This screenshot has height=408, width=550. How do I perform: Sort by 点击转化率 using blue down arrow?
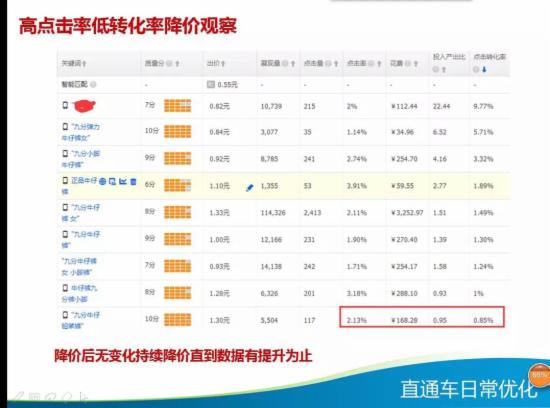click(x=484, y=69)
